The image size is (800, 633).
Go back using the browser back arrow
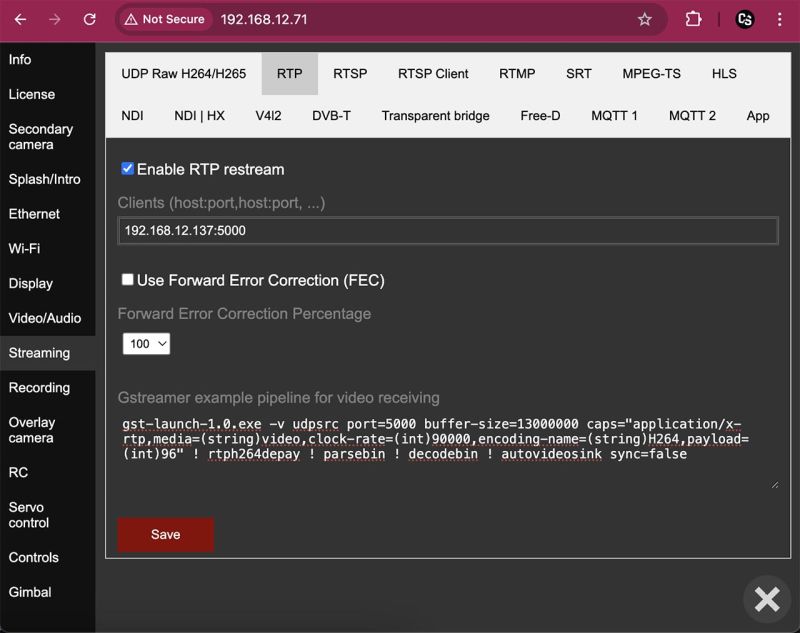pos(20,19)
